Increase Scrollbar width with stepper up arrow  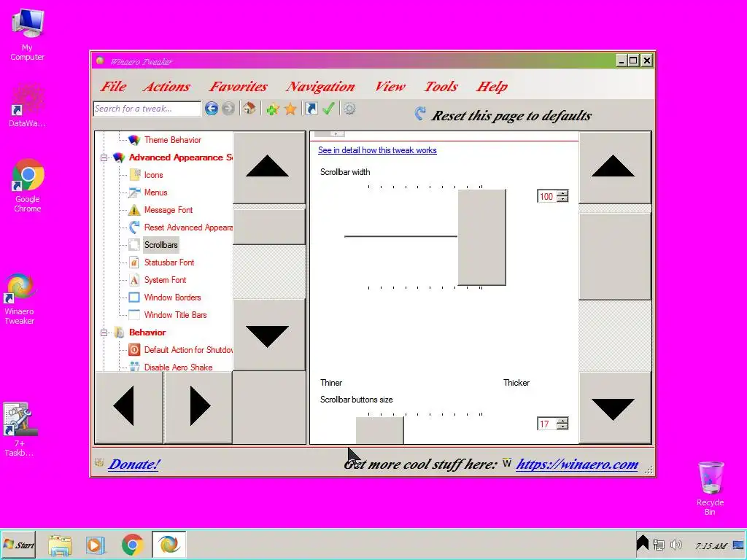point(562,193)
